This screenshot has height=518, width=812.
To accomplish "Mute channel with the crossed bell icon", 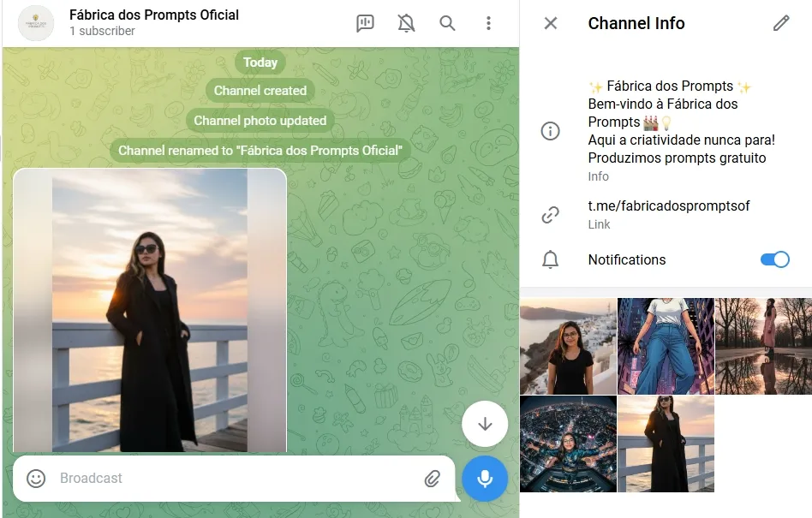I will [407, 23].
